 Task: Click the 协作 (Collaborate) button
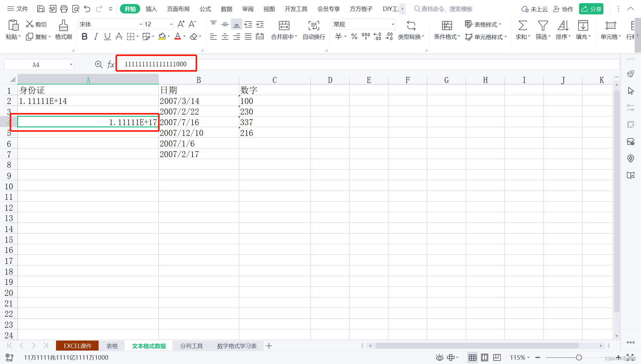(x=563, y=9)
